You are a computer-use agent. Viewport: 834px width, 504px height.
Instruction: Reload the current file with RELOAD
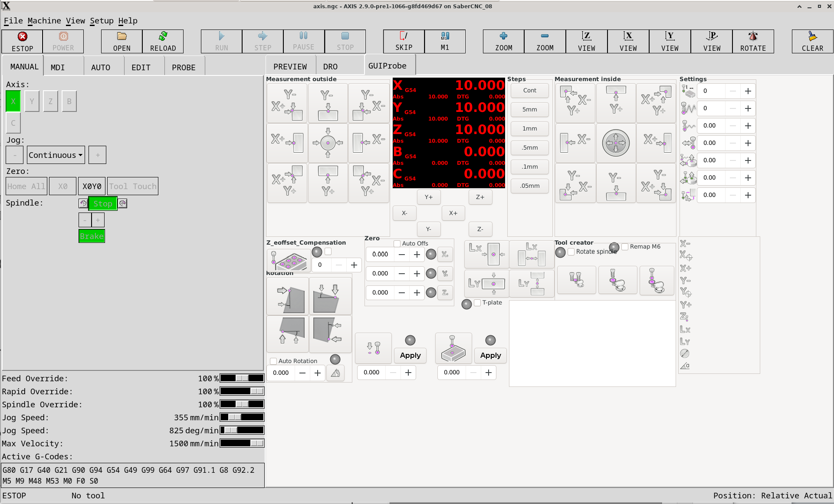coord(163,42)
